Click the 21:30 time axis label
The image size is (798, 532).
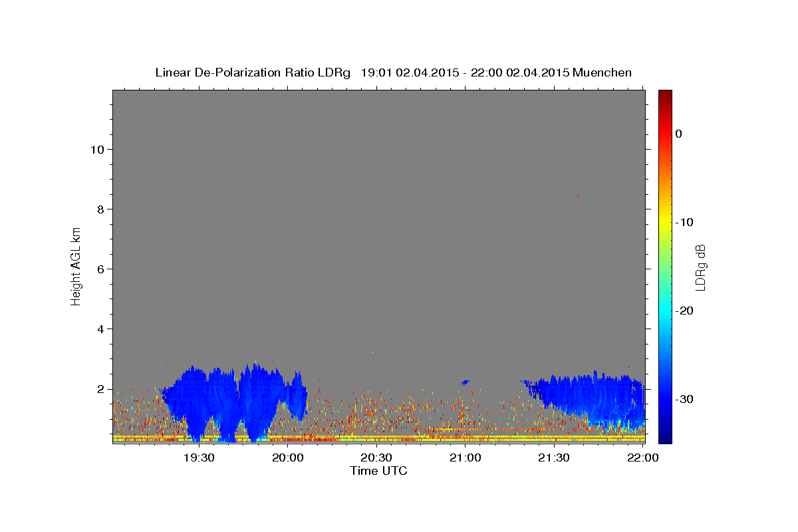[554, 458]
